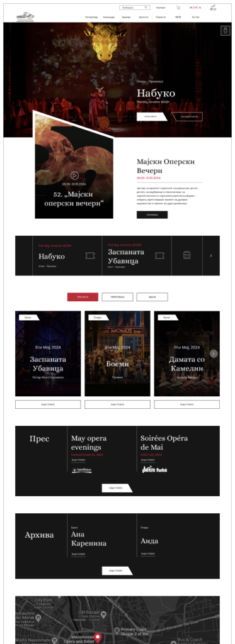Screen dimensions: 235x644
Task: Click the round next arrow on the performance cards
Action: click(x=214, y=353)
